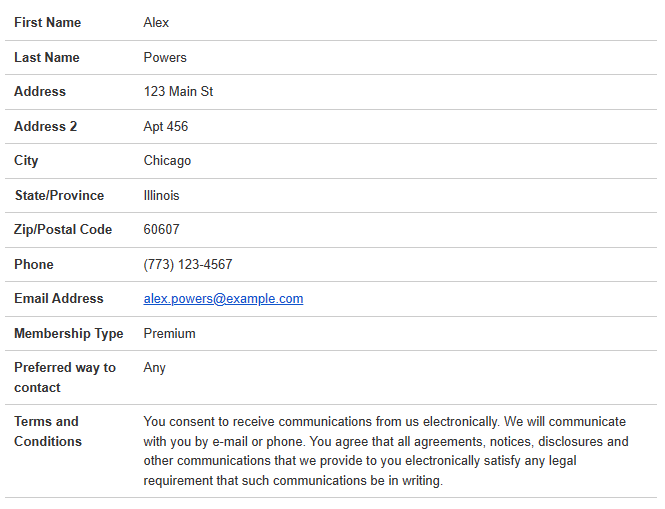Select the zip code 60607

point(161,230)
